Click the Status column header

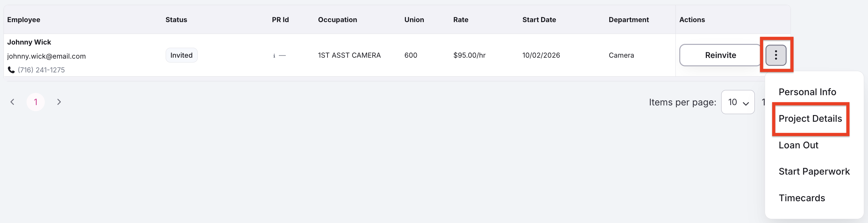click(x=176, y=20)
